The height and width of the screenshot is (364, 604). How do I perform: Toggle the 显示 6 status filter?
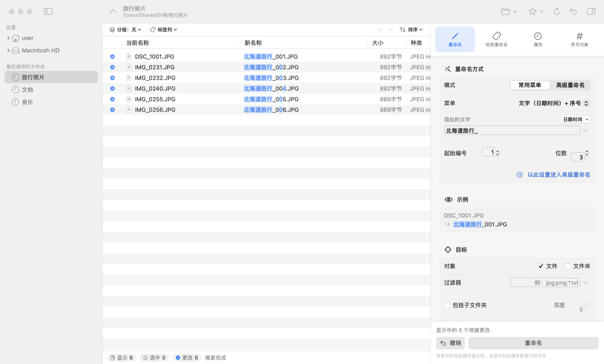(122, 358)
